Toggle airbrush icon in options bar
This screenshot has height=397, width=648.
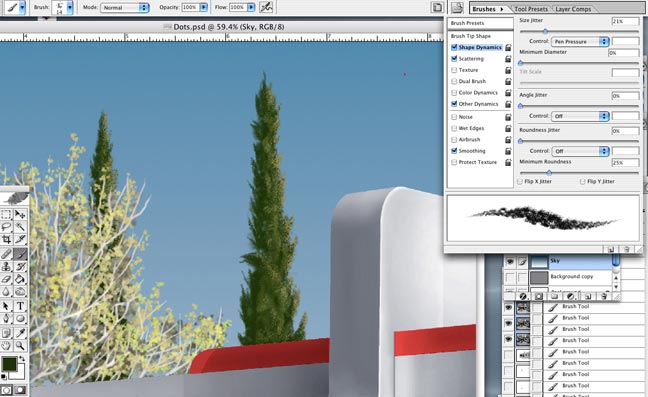[x=266, y=7]
